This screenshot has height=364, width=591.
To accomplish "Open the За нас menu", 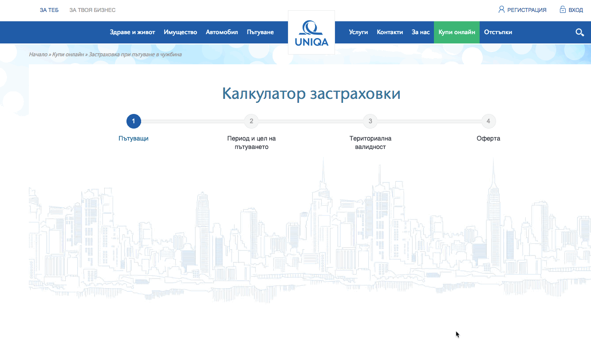I will (x=420, y=32).
